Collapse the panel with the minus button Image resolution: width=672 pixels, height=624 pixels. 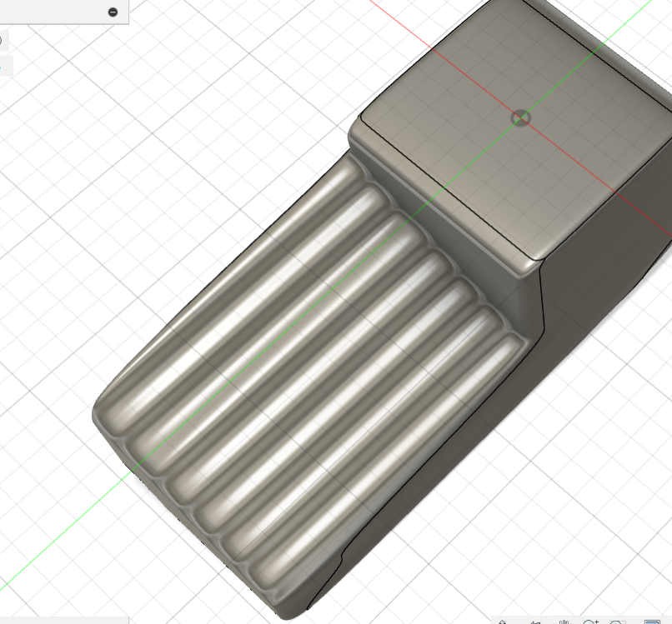[x=113, y=12]
